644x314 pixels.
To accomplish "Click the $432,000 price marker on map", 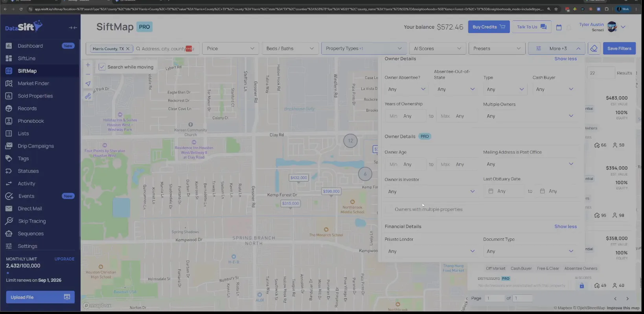I will click(x=299, y=178).
